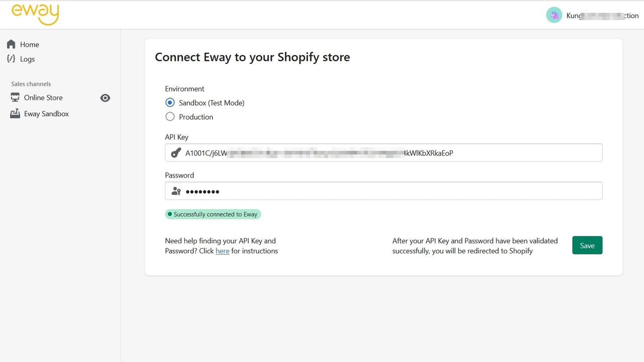The image size is (644, 362).
Task: Click the key icon in API Key field
Action: tap(176, 153)
